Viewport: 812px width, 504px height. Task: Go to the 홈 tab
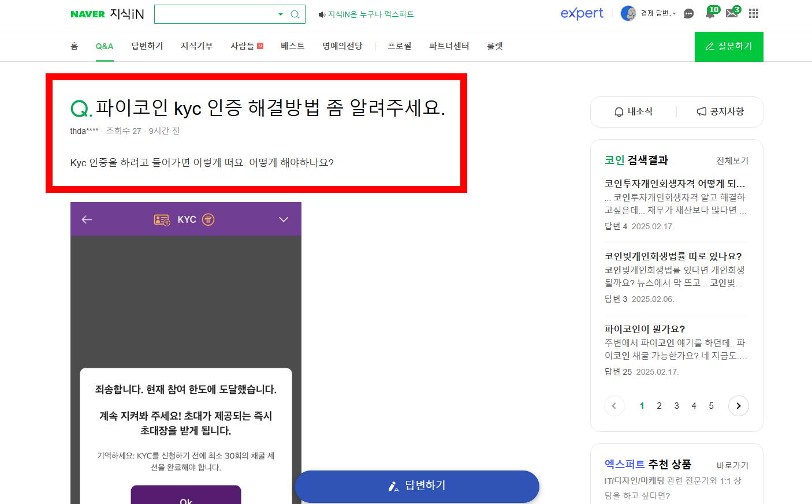(74, 46)
